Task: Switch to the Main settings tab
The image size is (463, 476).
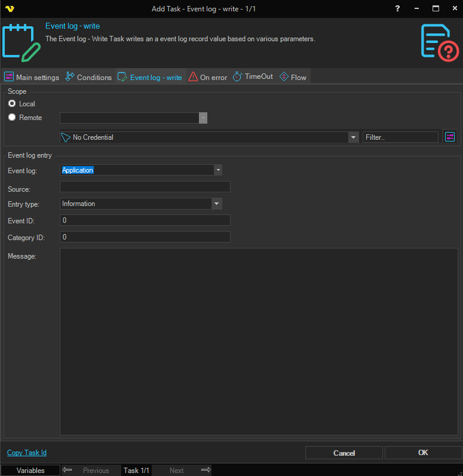Action: click(32, 77)
